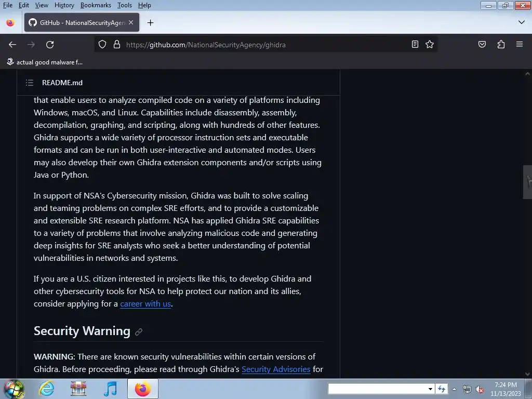Screen dimensions: 532x399
Task: Open the taskbar clock showing 7:24 PM
Action: [x=506, y=389]
